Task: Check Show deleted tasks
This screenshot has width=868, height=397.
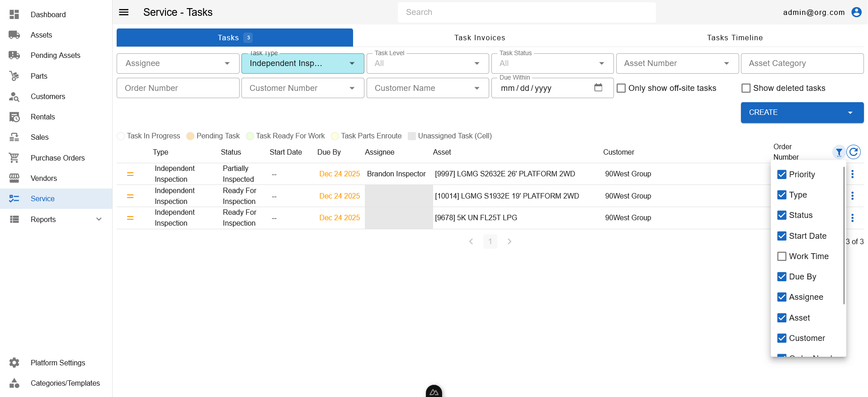Action: click(746, 88)
